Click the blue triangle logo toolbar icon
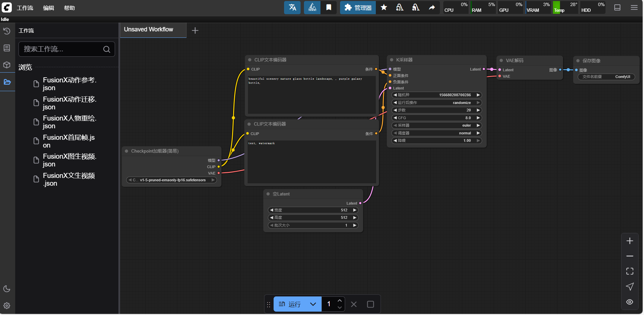 pyautogui.click(x=312, y=7)
